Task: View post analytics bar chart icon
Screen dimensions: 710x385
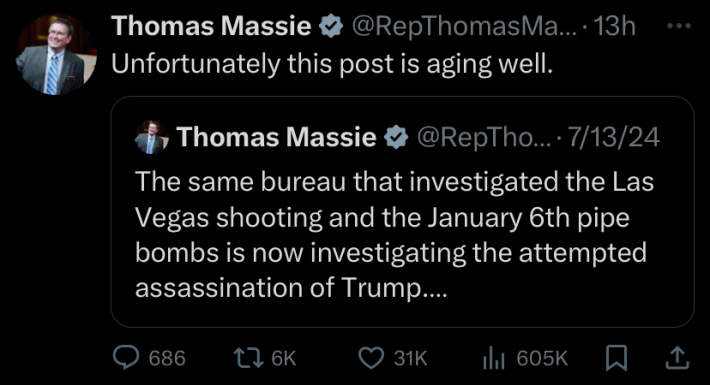Action: (494, 358)
